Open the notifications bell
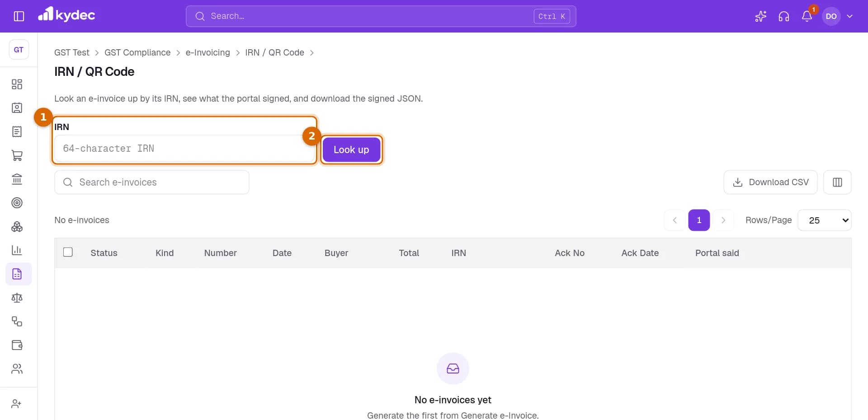Image resolution: width=868 pixels, height=420 pixels. [807, 16]
